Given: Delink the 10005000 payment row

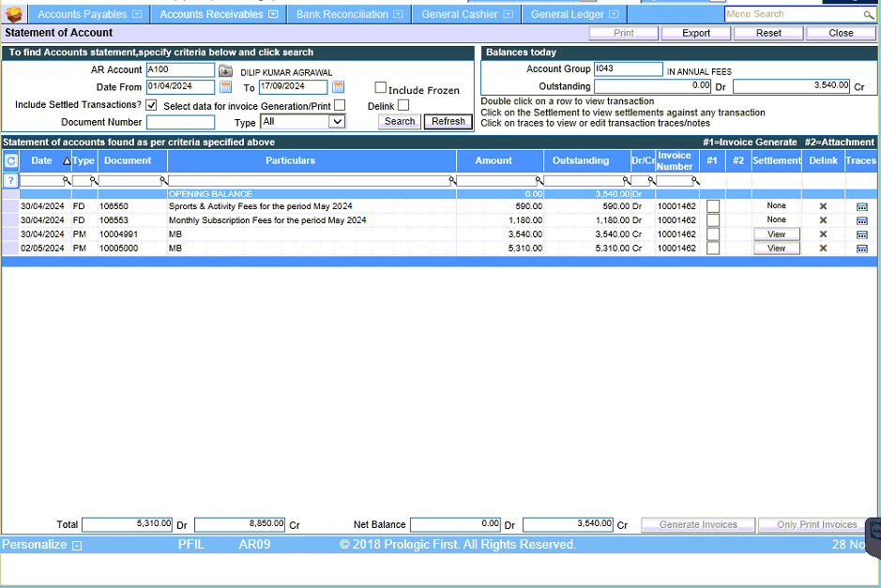Looking at the screenshot, I should coord(823,249).
